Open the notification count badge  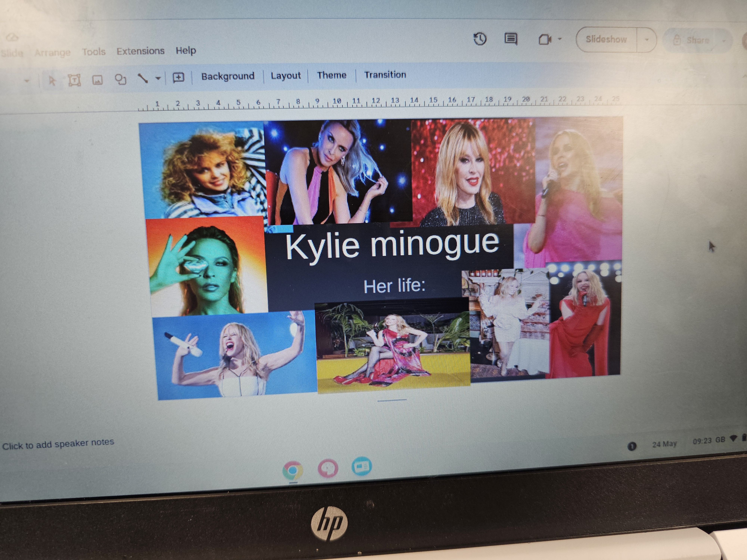pos(632,446)
